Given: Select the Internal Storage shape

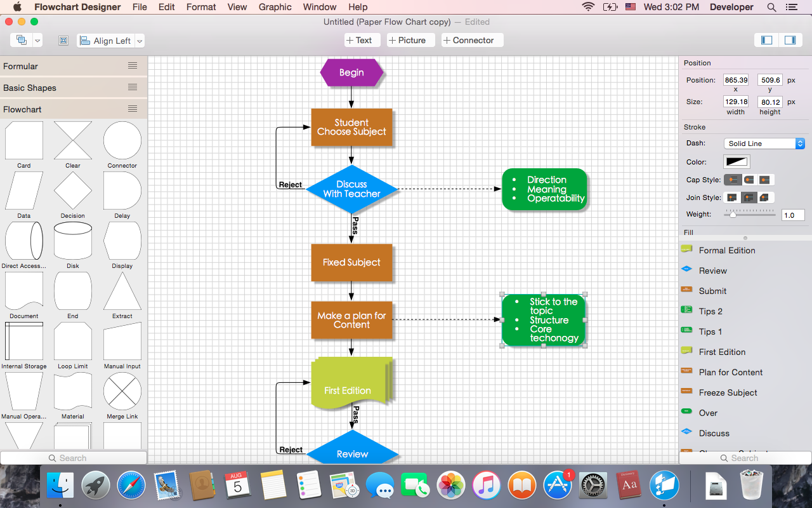Looking at the screenshot, I should pyautogui.click(x=24, y=341).
